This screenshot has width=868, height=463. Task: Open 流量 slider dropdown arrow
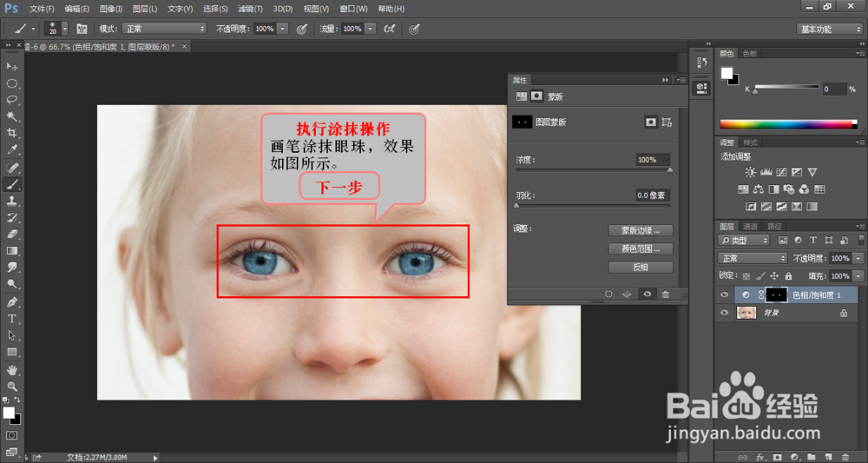point(371,29)
